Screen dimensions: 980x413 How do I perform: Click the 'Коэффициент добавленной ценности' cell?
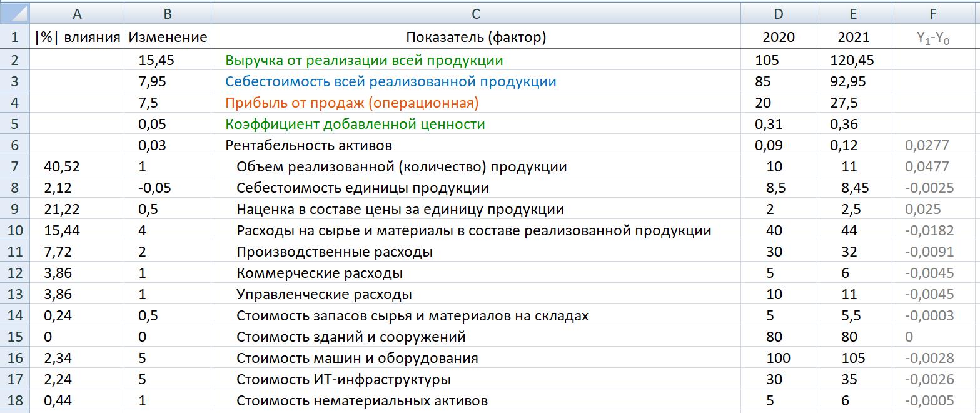[x=355, y=124]
